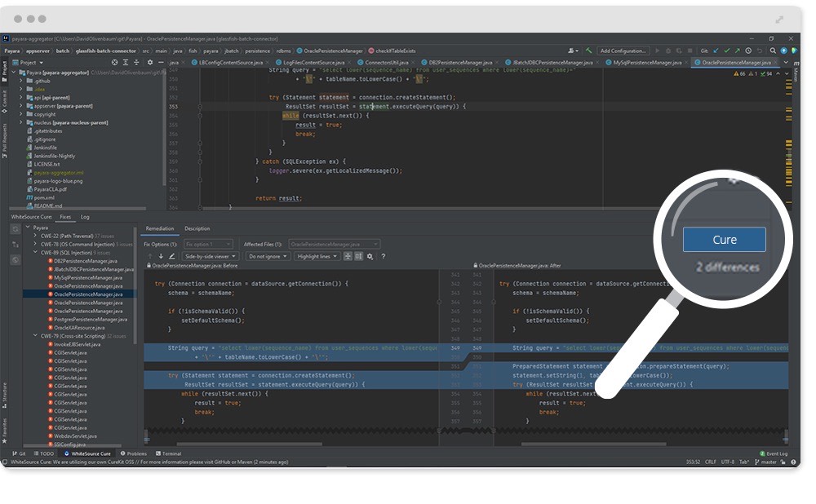
Task: Select PostgresPersistenceManager.java in fixes tree
Action: [88, 320]
